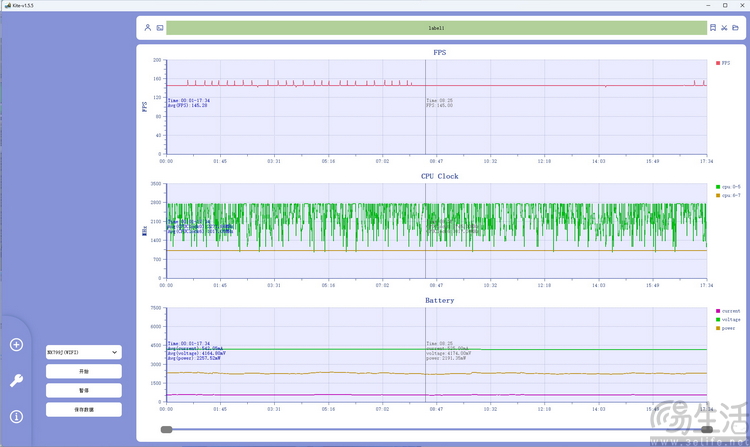This screenshot has height=447, width=750.
Task: Click the 保存数据 save data button
Action: (x=84, y=409)
